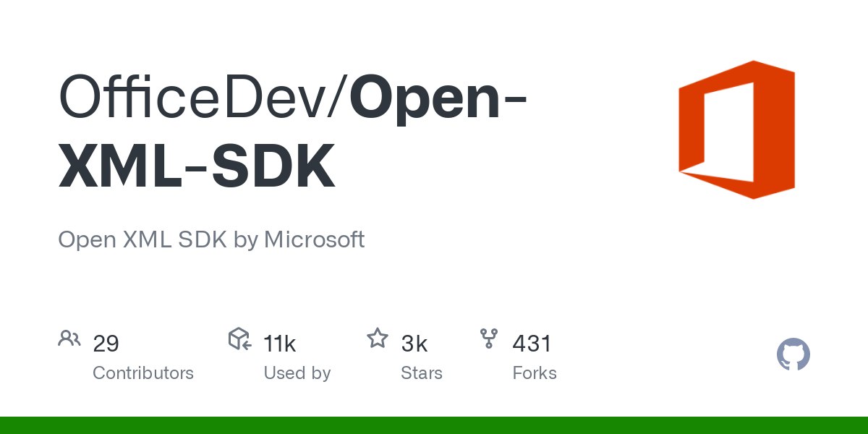Click the 'Contributors' label
The height and width of the screenshot is (434, 868).
coord(143,373)
